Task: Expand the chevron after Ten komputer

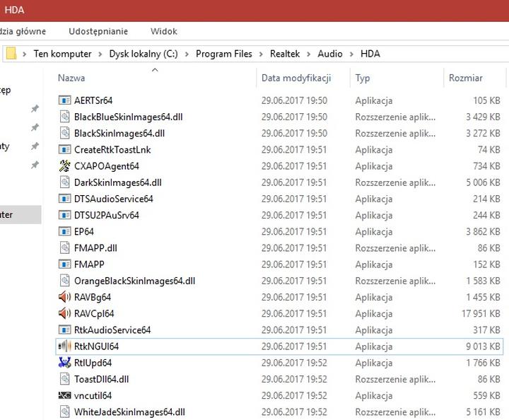Action: pyautogui.click(x=100, y=54)
